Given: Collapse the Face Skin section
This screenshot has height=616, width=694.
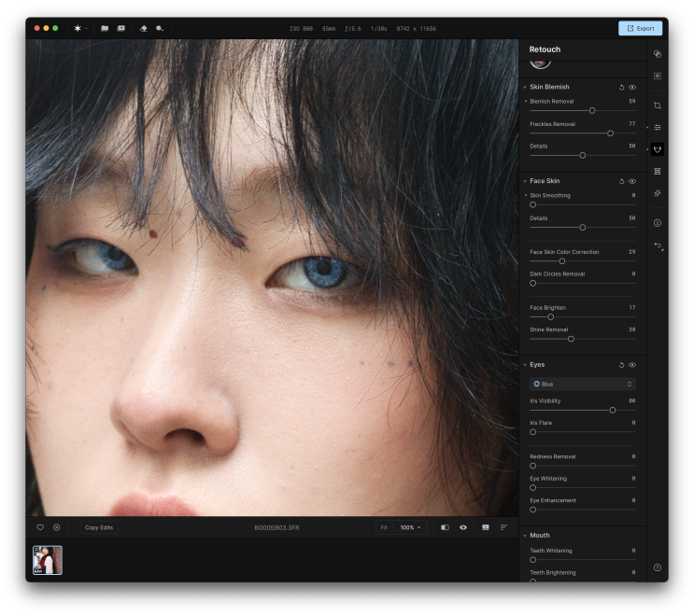Looking at the screenshot, I should point(525,181).
